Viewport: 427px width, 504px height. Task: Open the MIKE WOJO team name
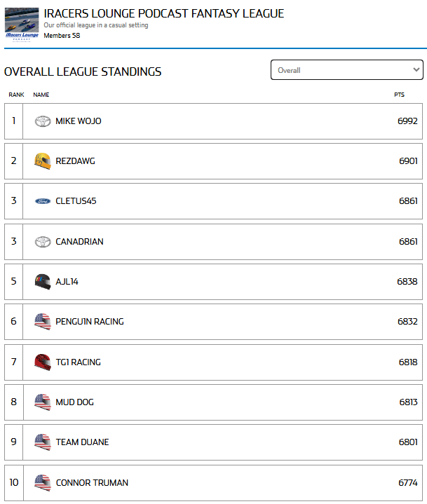tap(79, 121)
